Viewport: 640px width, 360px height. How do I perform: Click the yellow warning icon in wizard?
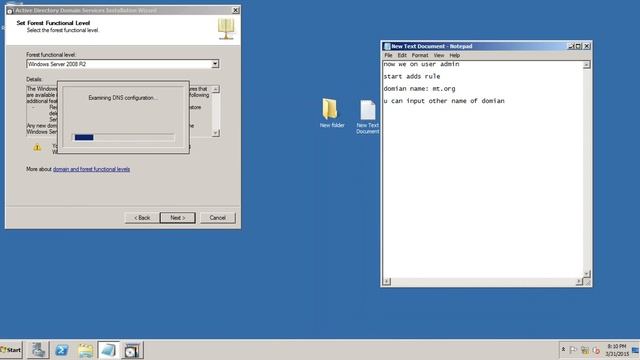coord(37,148)
